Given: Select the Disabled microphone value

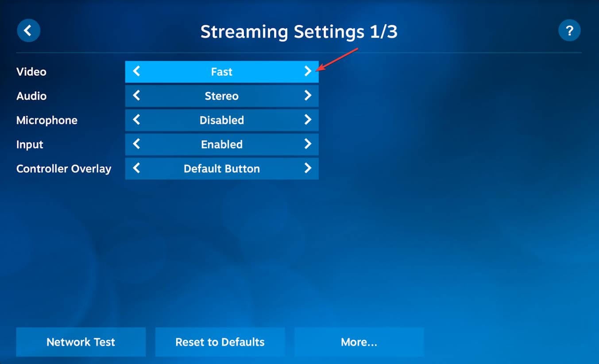Looking at the screenshot, I should click(x=222, y=120).
